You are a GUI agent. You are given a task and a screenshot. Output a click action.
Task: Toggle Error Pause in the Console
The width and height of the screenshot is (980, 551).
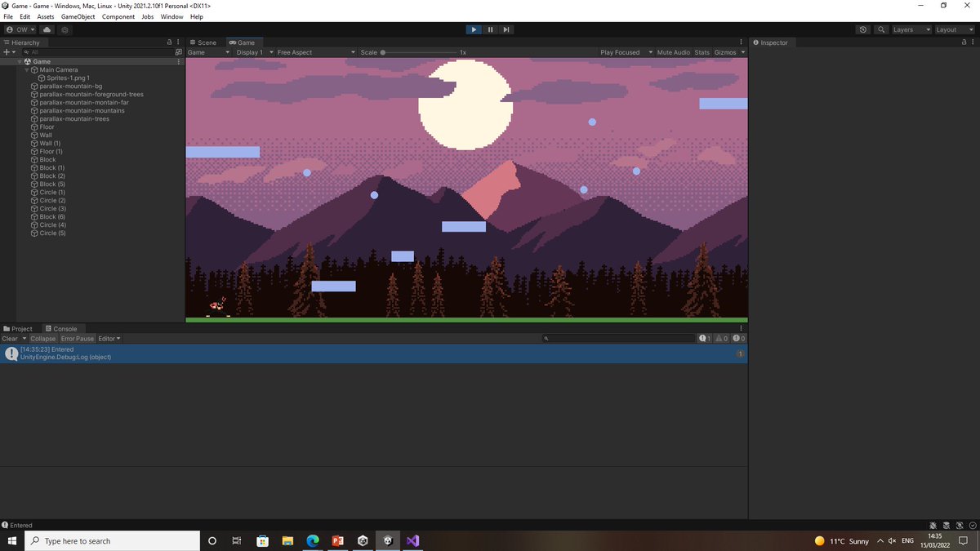(x=78, y=339)
